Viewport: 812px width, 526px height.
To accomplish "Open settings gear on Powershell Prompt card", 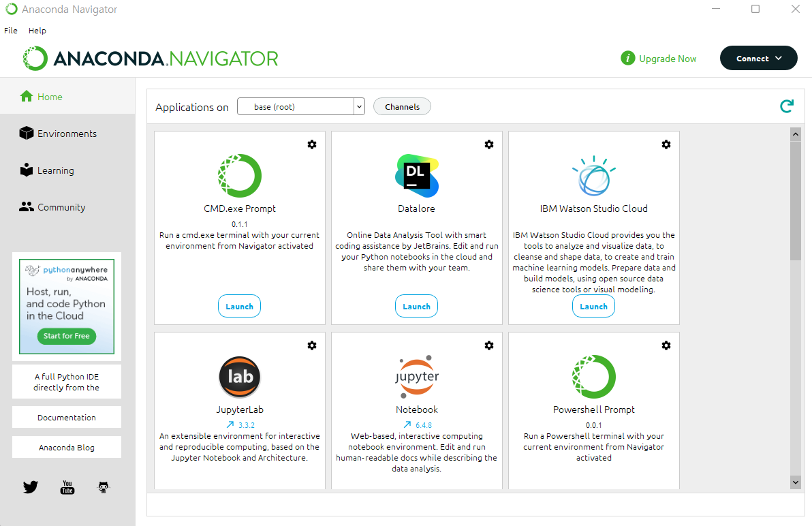I will (666, 345).
